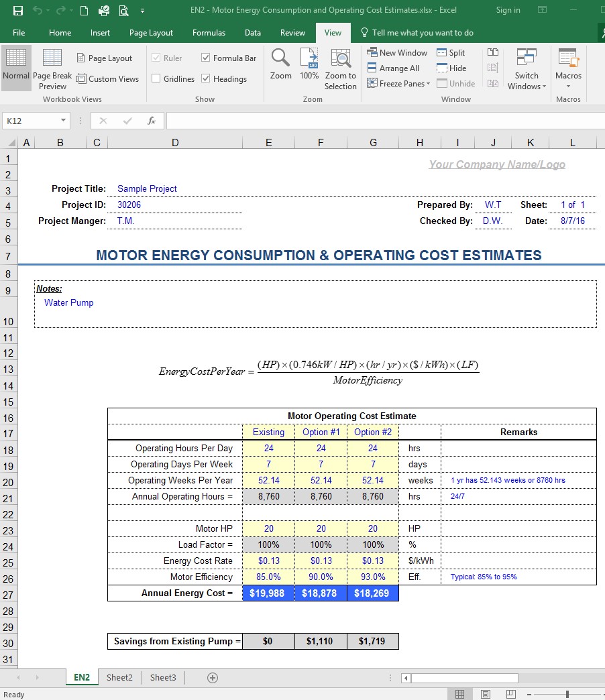
Task: Toggle the Formula Bar checkbox
Action: [x=205, y=58]
